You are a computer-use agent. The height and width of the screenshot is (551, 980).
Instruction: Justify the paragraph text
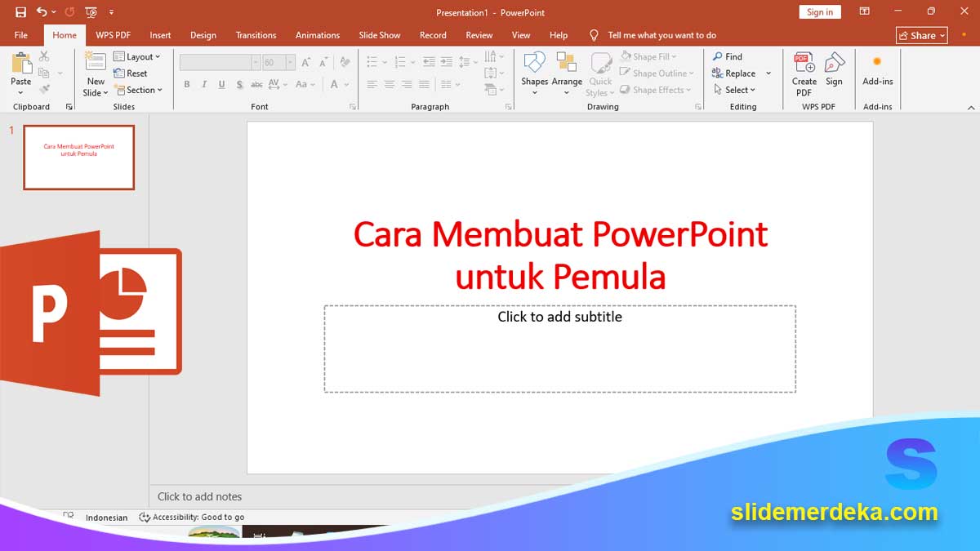(x=424, y=84)
